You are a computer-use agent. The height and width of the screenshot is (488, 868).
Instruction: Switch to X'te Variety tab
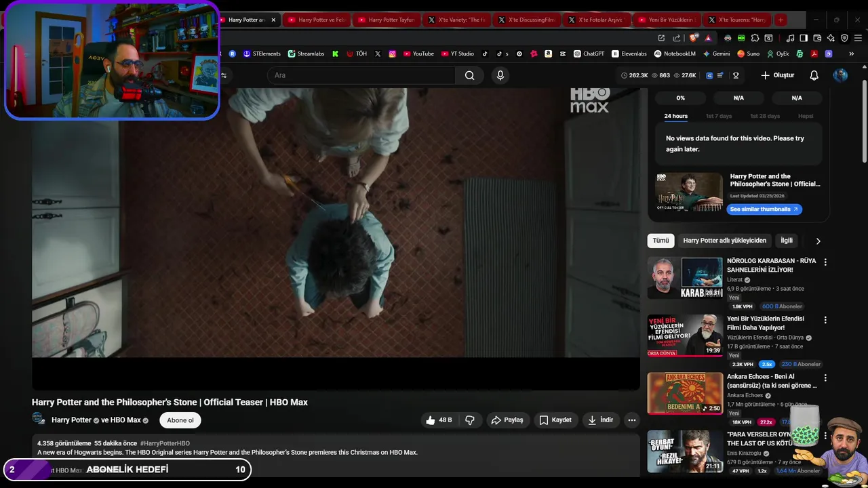click(456, 20)
